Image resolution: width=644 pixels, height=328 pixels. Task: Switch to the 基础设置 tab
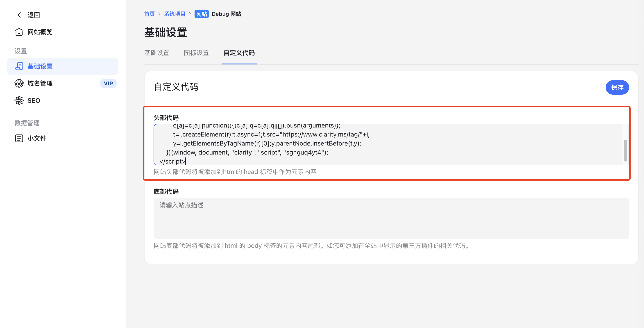tap(157, 53)
